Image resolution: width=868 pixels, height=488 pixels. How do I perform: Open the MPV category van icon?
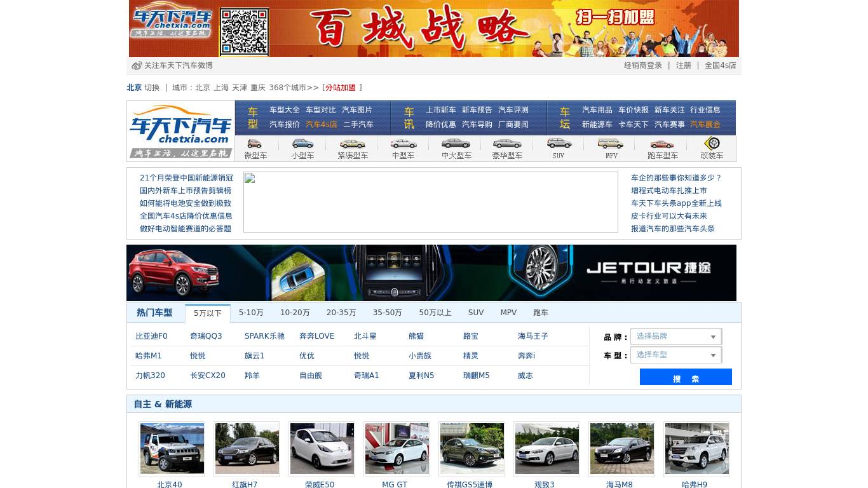tap(611, 144)
